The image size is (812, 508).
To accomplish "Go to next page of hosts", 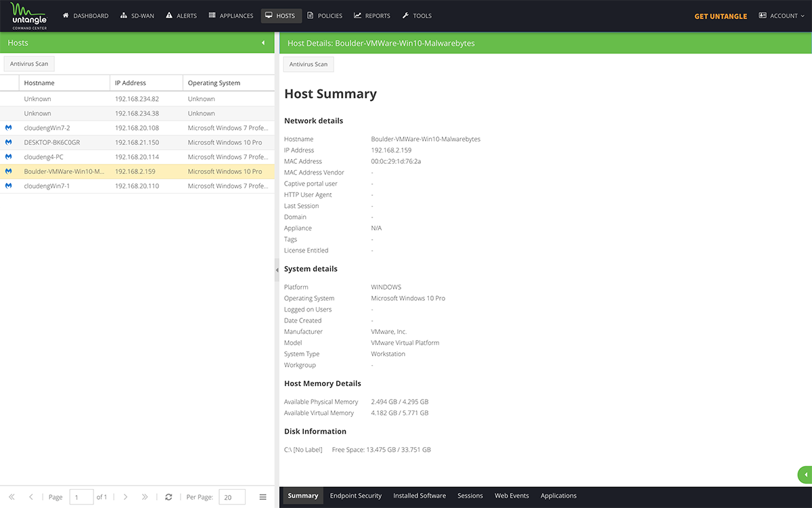I will click(x=125, y=497).
